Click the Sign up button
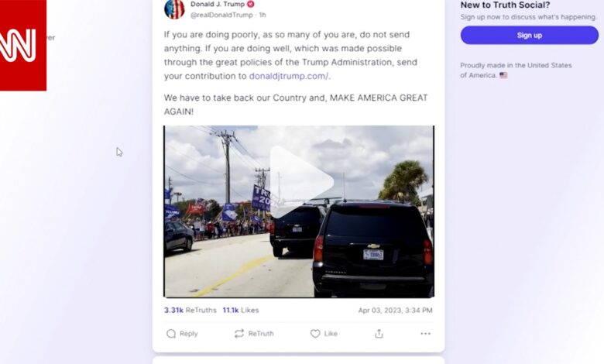Image resolution: width=604 pixels, height=364 pixels. [529, 35]
